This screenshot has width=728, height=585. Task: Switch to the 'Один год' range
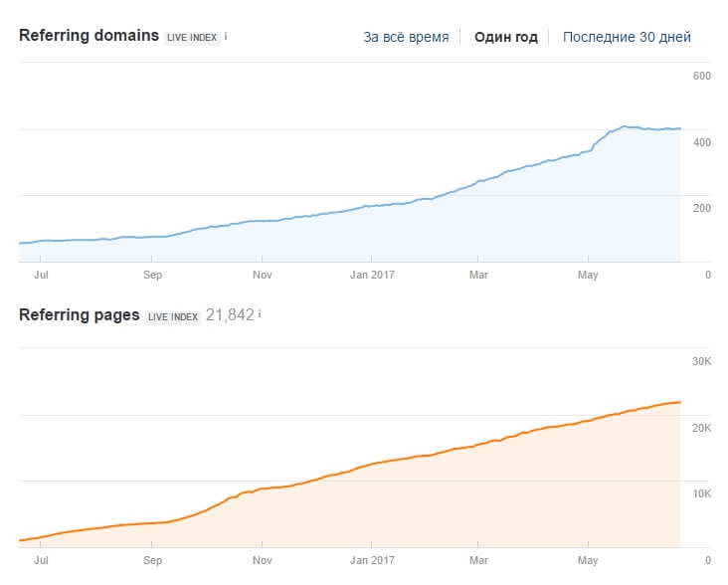[x=505, y=37]
